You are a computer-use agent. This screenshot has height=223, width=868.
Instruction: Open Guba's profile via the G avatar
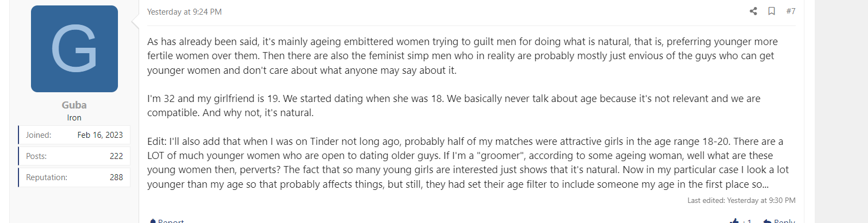point(74,49)
